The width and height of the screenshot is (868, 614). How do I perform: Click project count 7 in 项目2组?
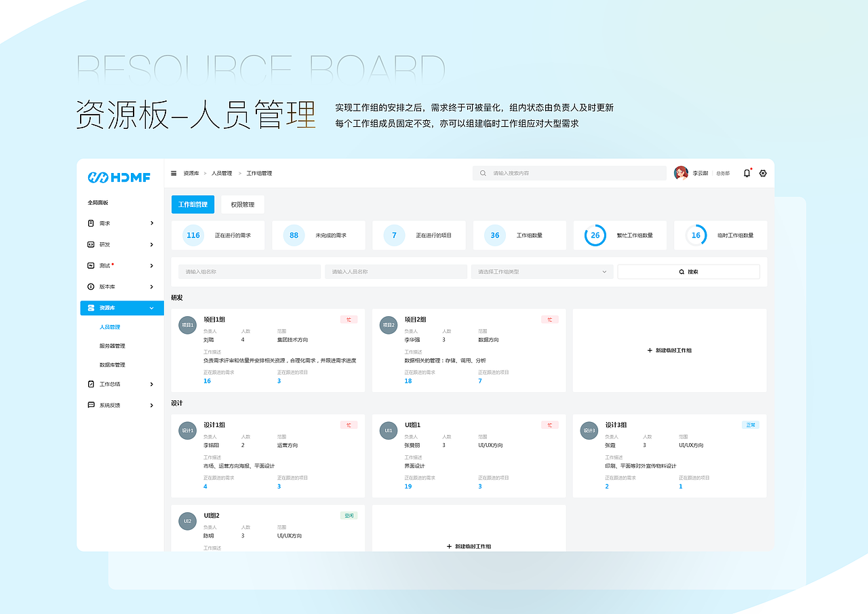coord(480,381)
